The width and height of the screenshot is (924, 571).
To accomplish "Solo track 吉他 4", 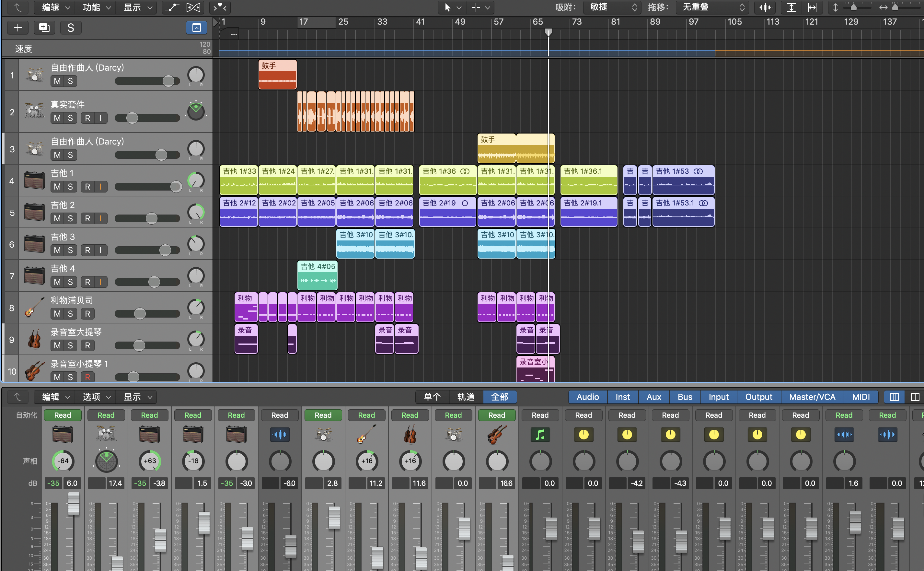I will point(70,282).
